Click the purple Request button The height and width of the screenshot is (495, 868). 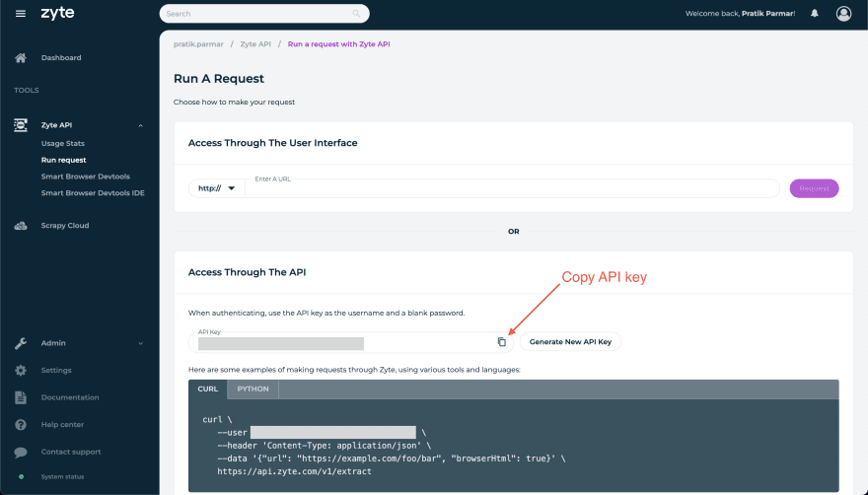pyautogui.click(x=814, y=188)
